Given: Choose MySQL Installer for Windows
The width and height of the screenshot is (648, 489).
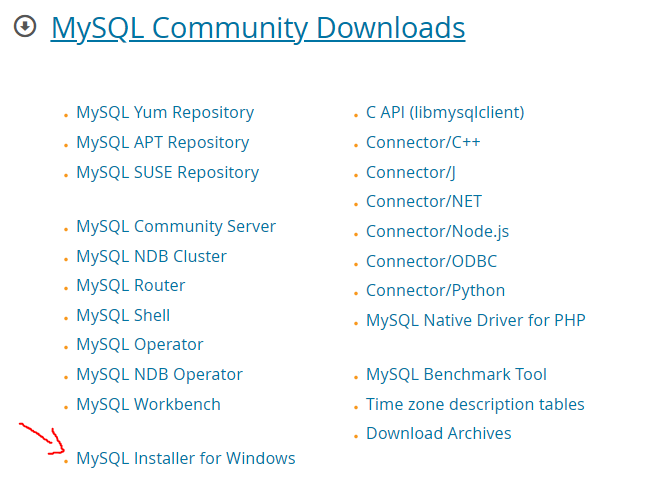Looking at the screenshot, I should point(186,458).
